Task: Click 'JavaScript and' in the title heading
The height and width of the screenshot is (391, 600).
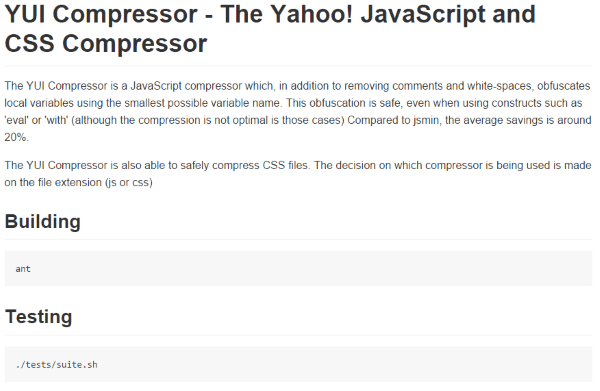Action: pyautogui.click(x=448, y=15)
